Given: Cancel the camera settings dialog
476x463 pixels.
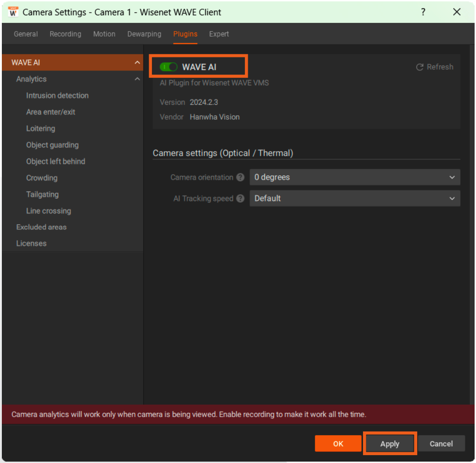Looking at the screenshot, I should (441, 444).
